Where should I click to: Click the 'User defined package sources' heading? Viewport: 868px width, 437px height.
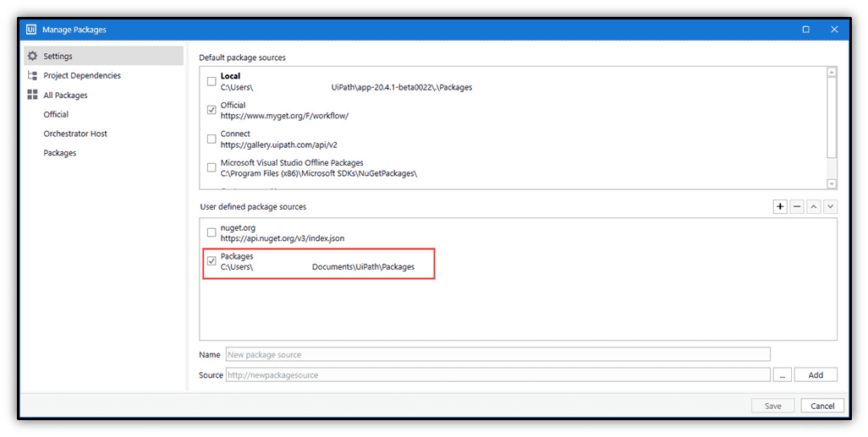(253, 207)
